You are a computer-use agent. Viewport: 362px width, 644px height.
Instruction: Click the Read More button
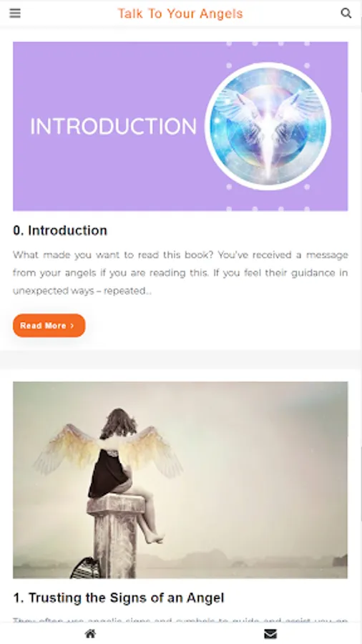[x=49, y=326]
